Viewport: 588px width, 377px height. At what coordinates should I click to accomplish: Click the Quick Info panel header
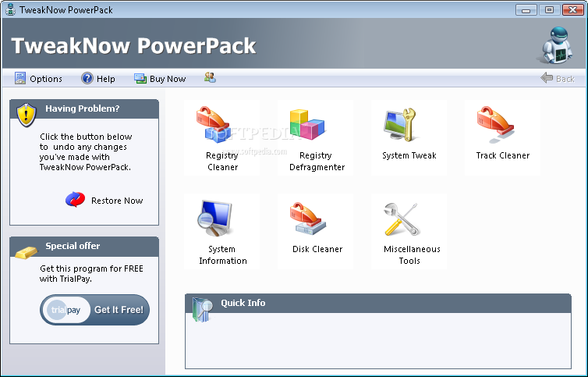[377, 303]
